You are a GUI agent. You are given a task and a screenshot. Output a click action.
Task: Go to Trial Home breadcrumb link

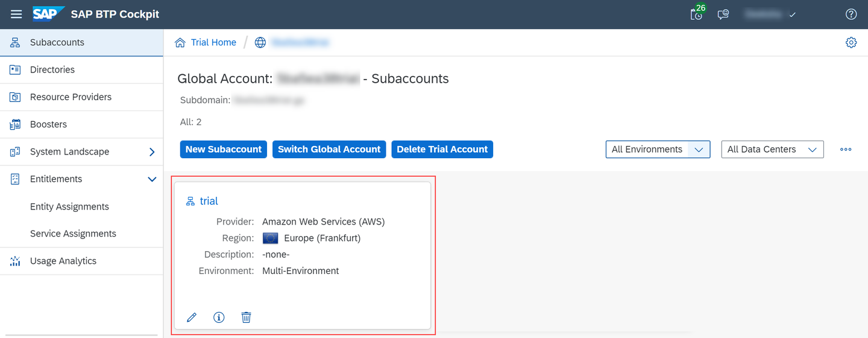[x=213, y=42]
